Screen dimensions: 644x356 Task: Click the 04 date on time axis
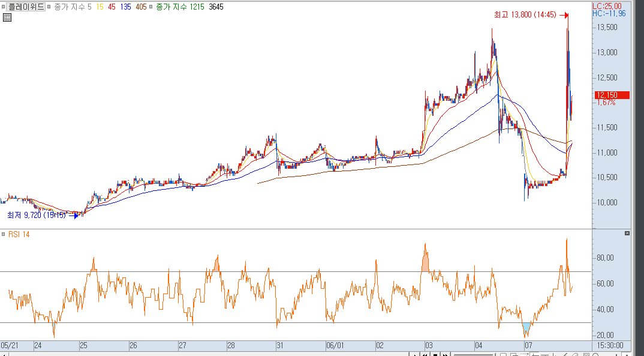[x=479, y=345]
